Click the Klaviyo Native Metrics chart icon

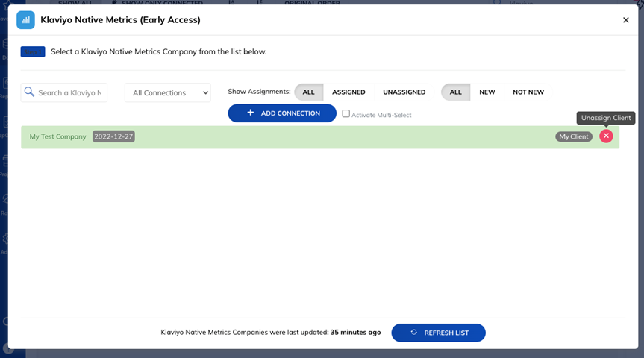25,19
